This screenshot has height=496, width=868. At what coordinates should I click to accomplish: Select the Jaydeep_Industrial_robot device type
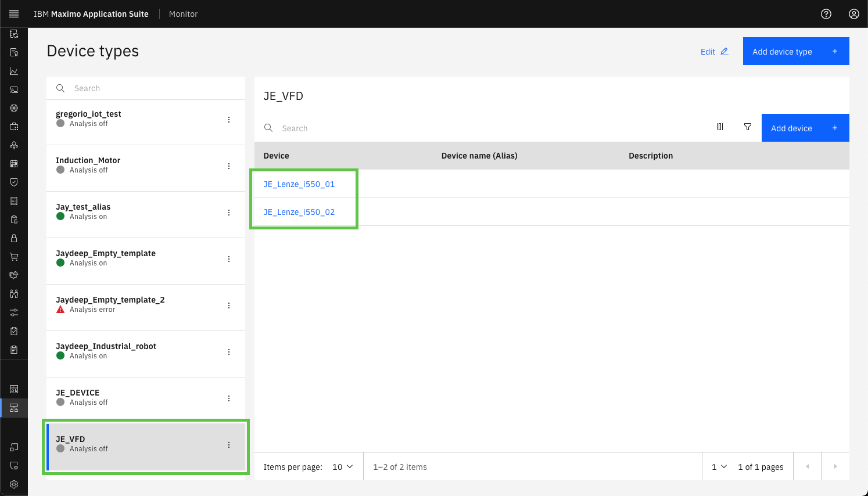pyautogui.click(x=146, y=354)
